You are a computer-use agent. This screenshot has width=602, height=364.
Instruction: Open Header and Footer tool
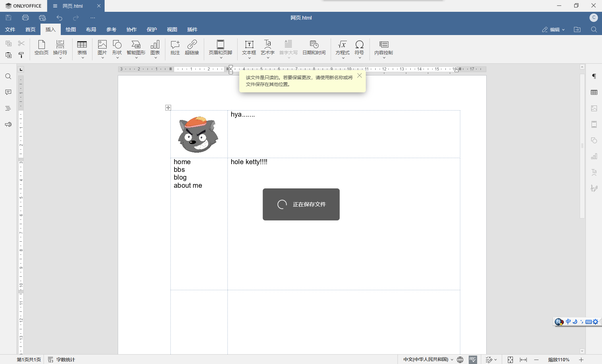[220, 47]
